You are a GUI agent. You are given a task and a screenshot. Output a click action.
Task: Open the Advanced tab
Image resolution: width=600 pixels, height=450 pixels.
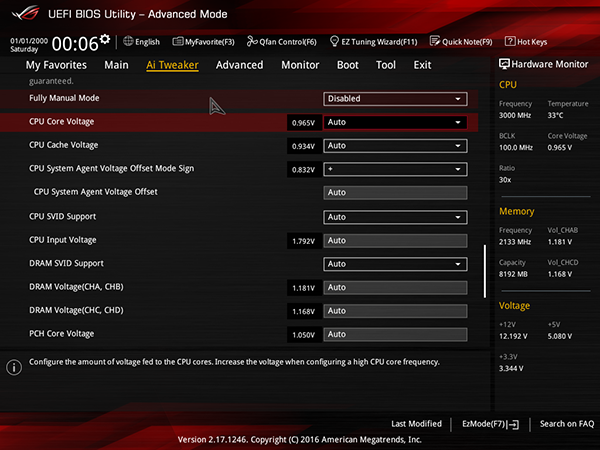(x=240, y=65)
